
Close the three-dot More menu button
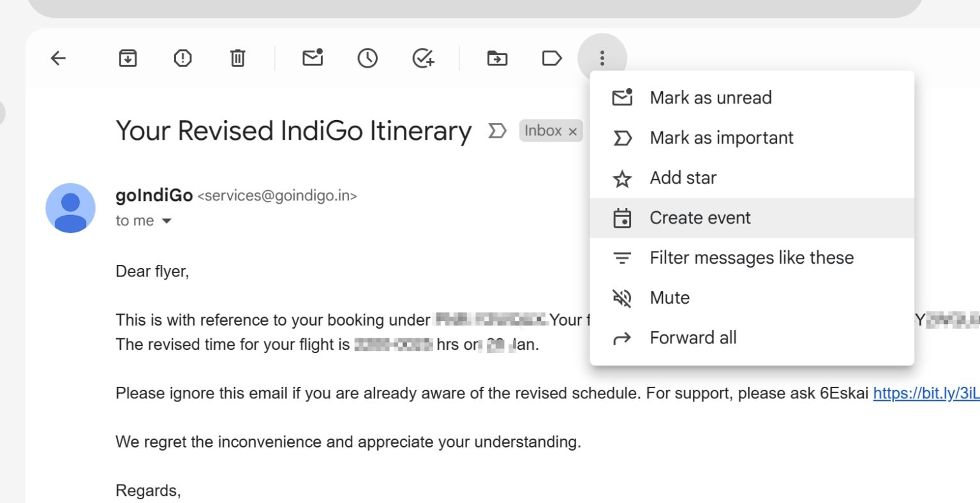click(602, 59)
